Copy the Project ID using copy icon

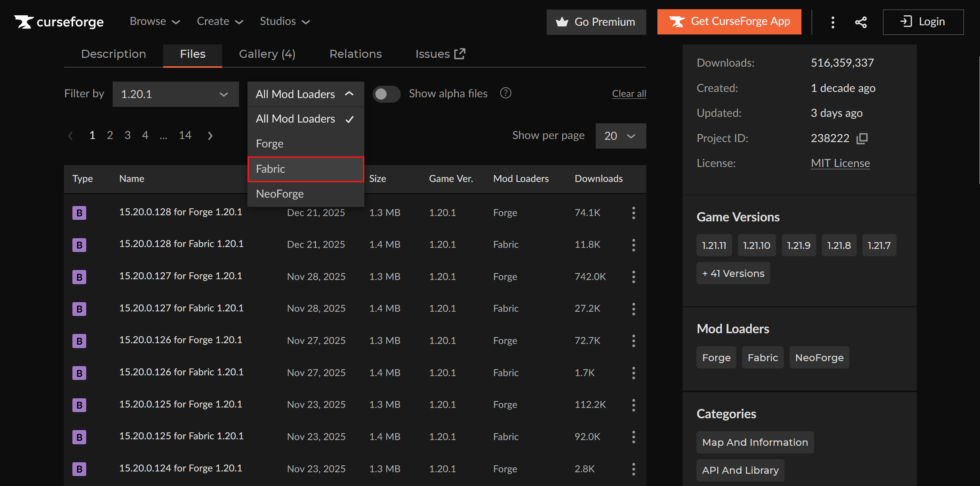[x=862, y=138]
